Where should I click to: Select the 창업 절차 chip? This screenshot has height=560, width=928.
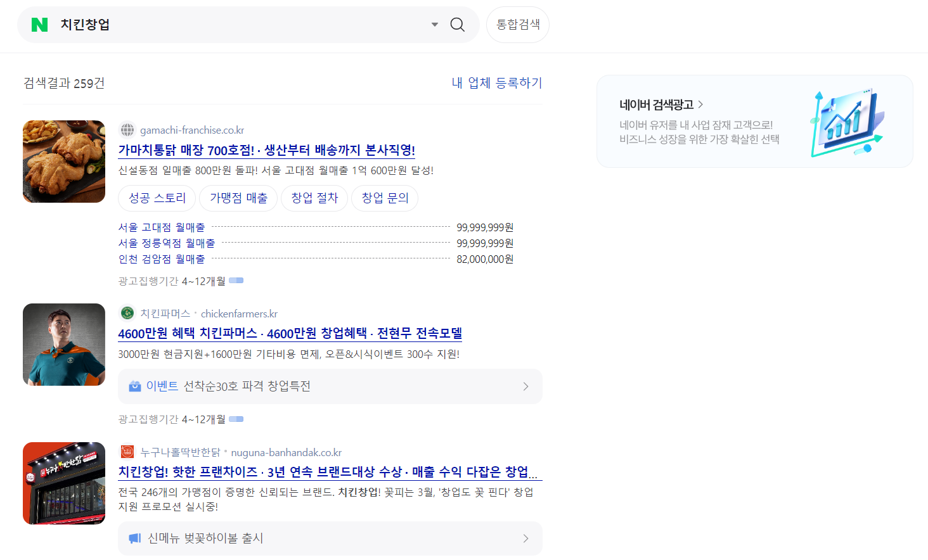[314, 198]
